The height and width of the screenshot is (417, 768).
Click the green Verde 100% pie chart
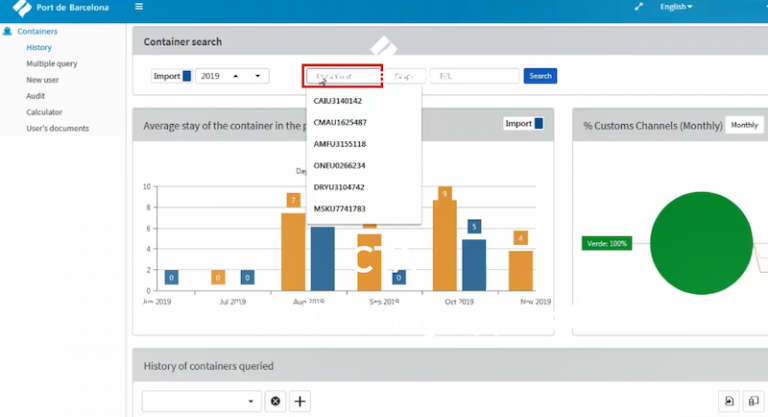tap(700, 241)
